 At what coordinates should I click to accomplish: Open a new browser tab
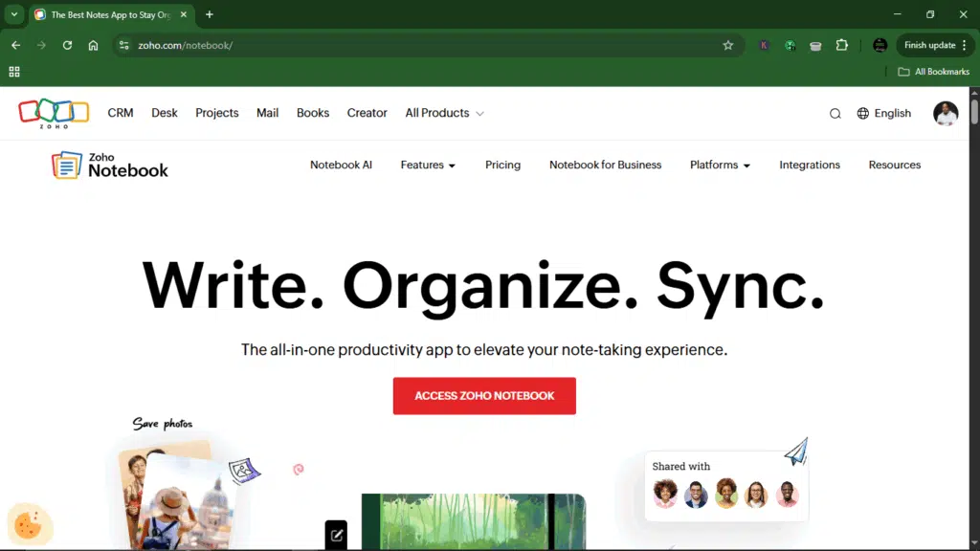[210, 14]
